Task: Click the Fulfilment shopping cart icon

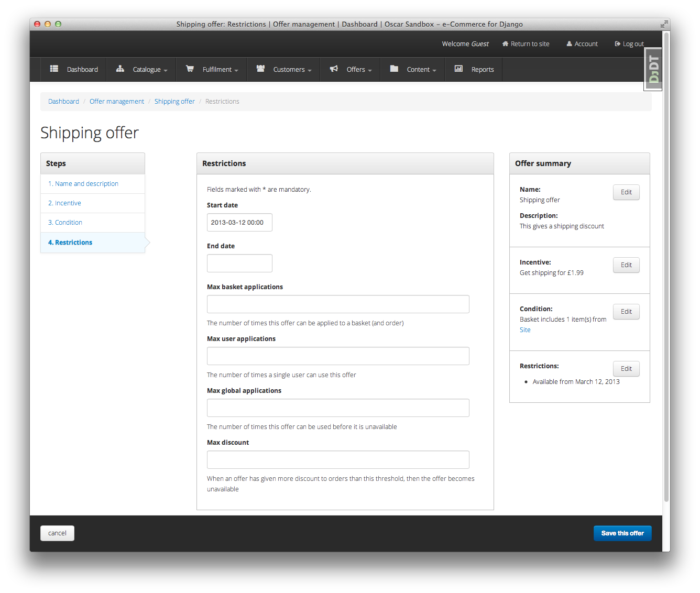Action: tap(190, 69)
